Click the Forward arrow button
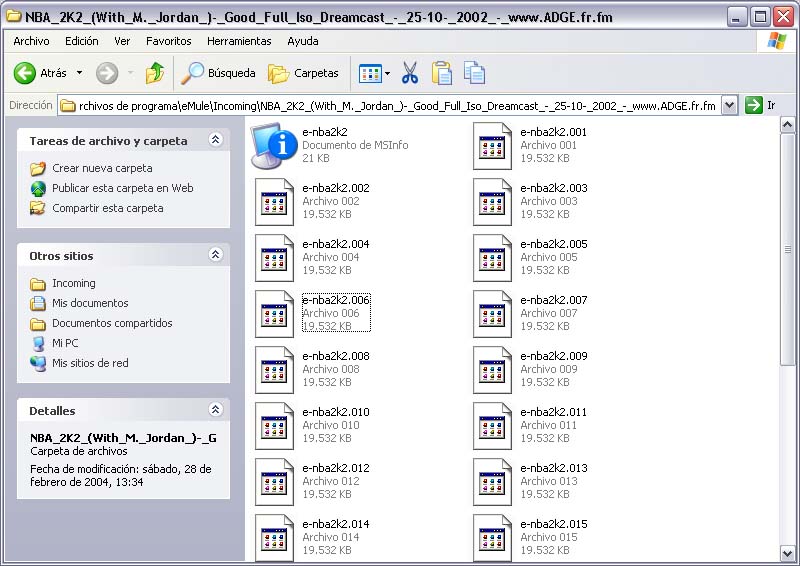The image size is (800, 566). (107, 73)
